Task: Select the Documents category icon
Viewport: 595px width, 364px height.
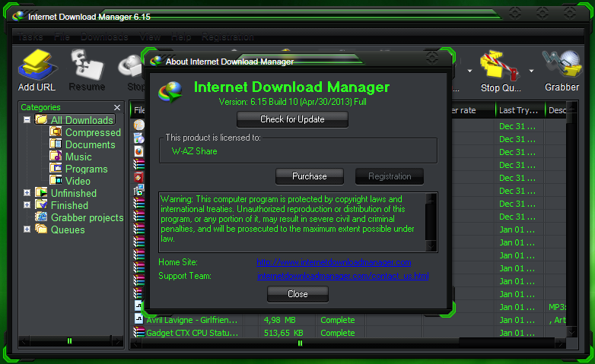Action: point(56,144)
